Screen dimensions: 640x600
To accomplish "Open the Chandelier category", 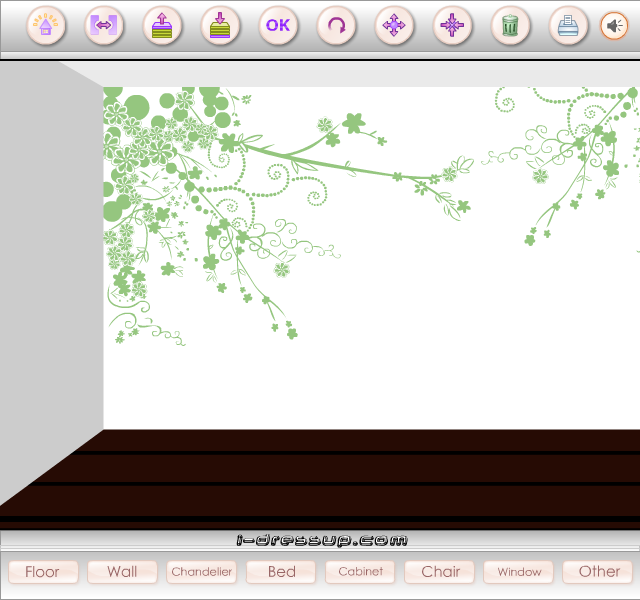I will click(201, 572).
